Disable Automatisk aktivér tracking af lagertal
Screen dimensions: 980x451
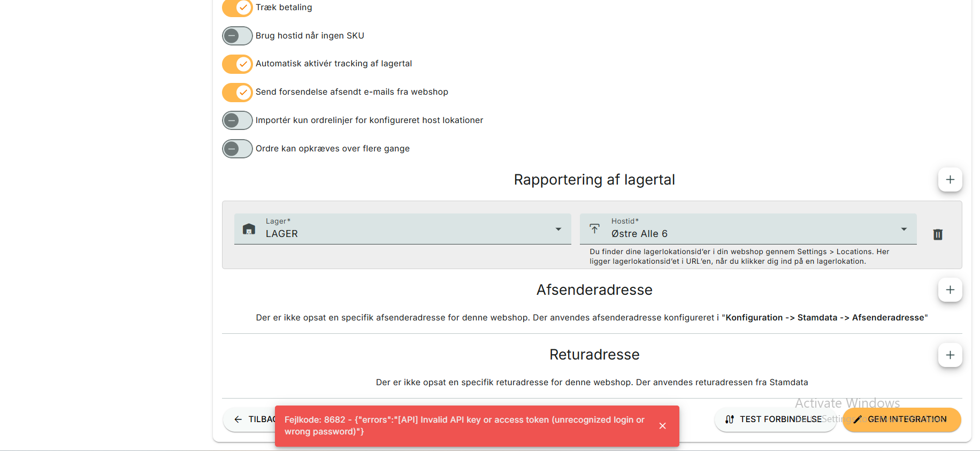(238, 64)
